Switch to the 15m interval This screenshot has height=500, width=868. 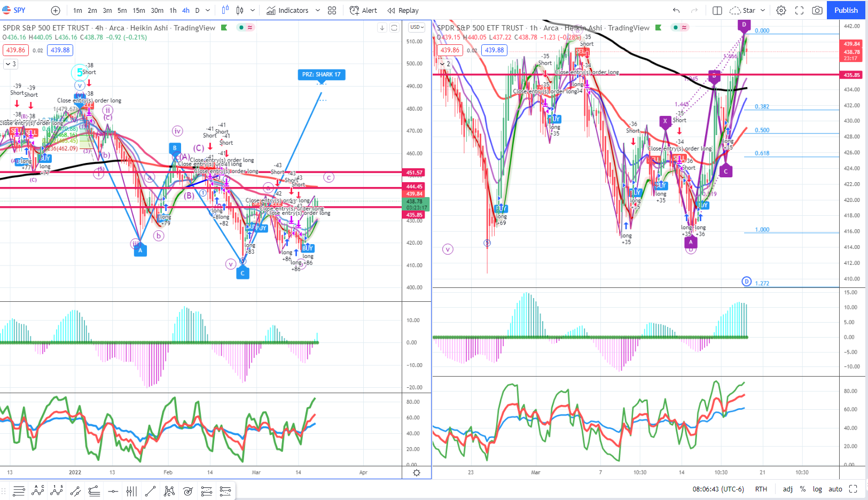point(139,10)
